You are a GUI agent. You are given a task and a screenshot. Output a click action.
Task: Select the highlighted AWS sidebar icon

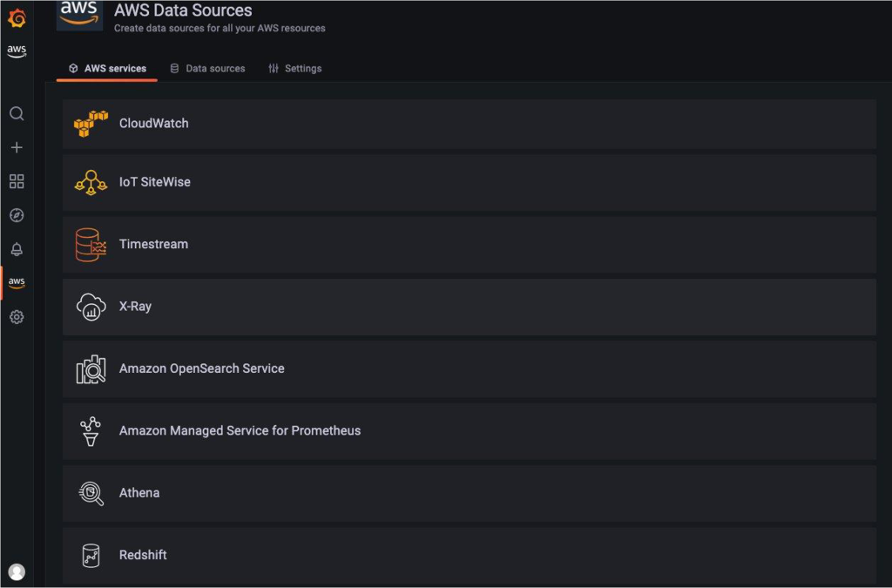17,282
